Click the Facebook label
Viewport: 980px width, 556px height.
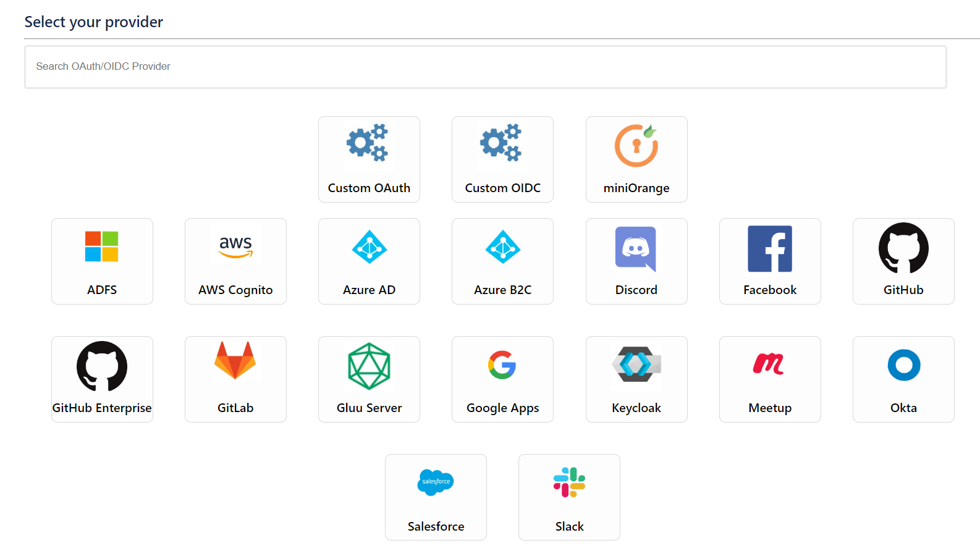(770, 290)
